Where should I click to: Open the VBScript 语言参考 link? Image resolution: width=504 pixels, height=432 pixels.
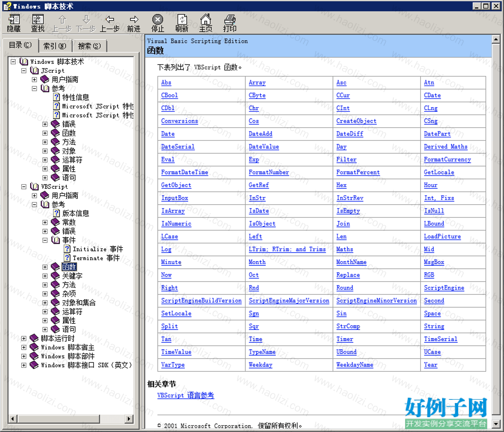tap(186, 395)
